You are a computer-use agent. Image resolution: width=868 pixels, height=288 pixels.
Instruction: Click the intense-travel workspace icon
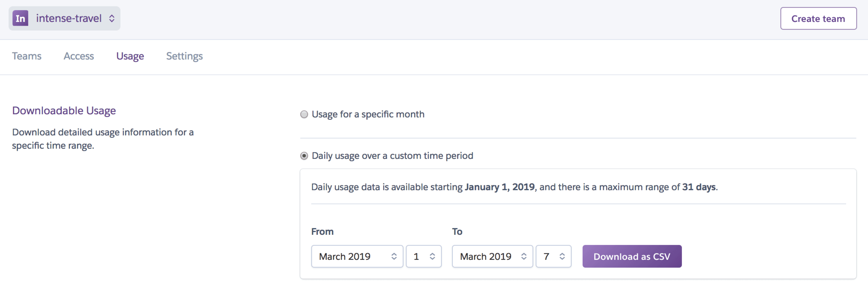pos(19,18)
